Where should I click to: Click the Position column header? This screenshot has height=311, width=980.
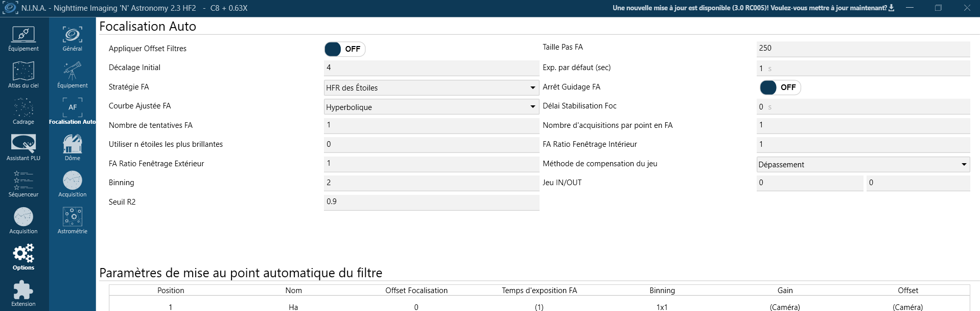coord(171,291)
